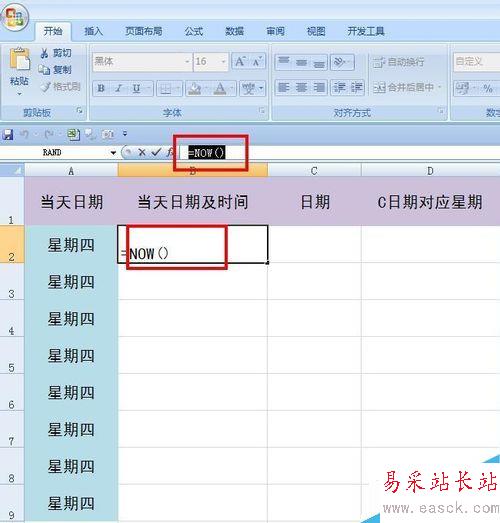Image resolution: width=500 pixels, height=523 pixels.
Task: Save workbook from quick access toolbar
Action: 7,134
